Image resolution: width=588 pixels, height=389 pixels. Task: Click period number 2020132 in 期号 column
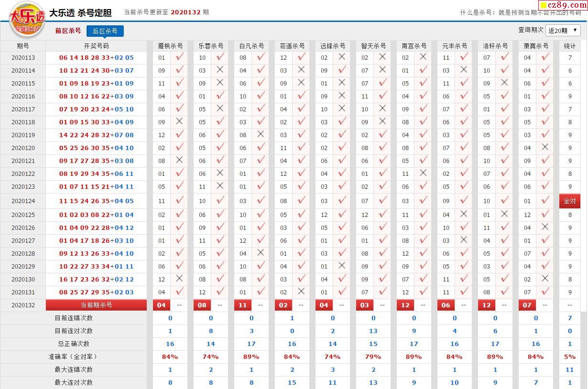pos(23,305)
